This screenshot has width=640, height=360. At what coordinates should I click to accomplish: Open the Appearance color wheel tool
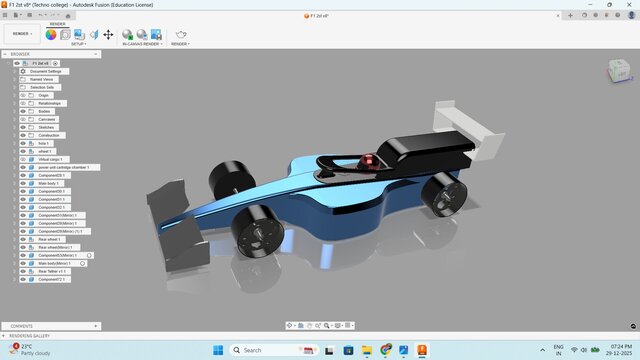[x=51, y=35]
